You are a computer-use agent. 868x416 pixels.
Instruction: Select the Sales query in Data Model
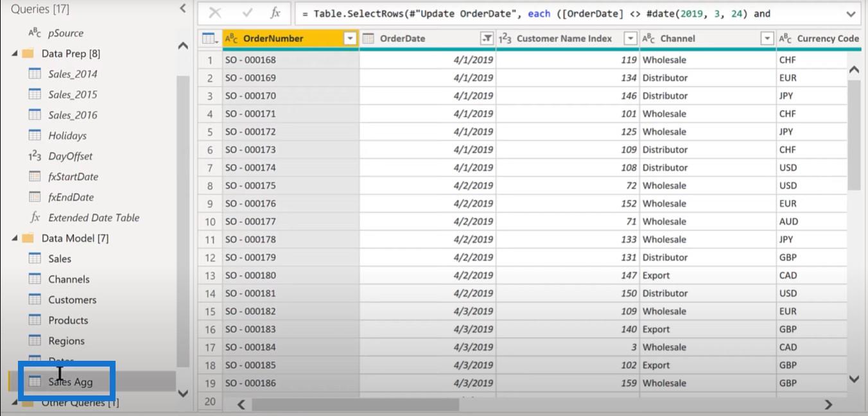tap(60, 259)
